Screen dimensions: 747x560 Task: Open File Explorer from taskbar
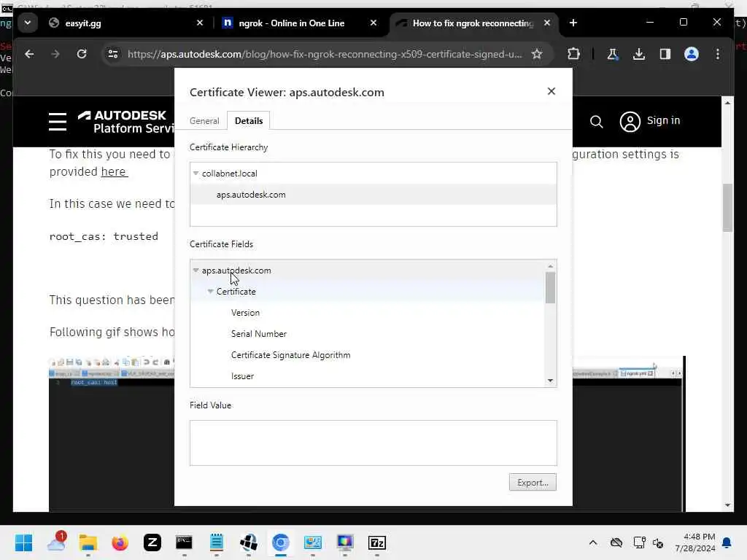click(88, 542)
